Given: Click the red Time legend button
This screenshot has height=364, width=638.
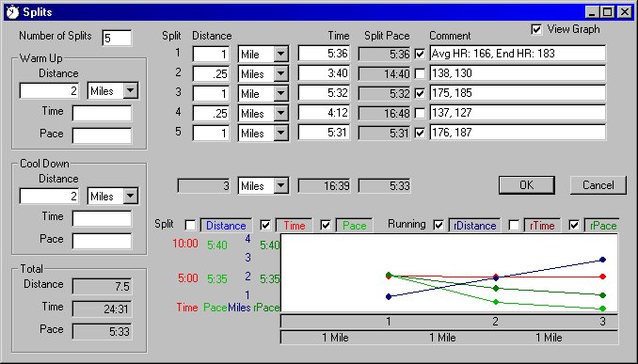Looking at the screenshot, I should click(294, 226).
